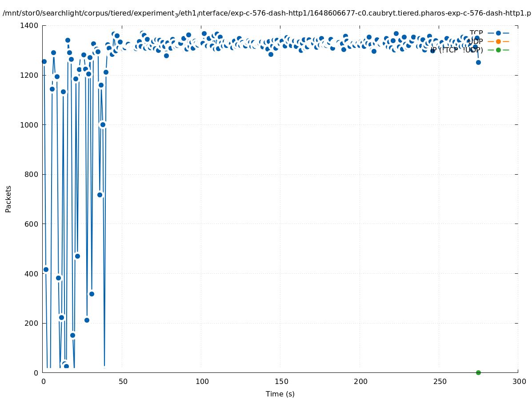Image resolution: width=532 pixels, height=400 pixels.
Task: Click the "UDP" legend text
Action: click(x=475, y=41)
